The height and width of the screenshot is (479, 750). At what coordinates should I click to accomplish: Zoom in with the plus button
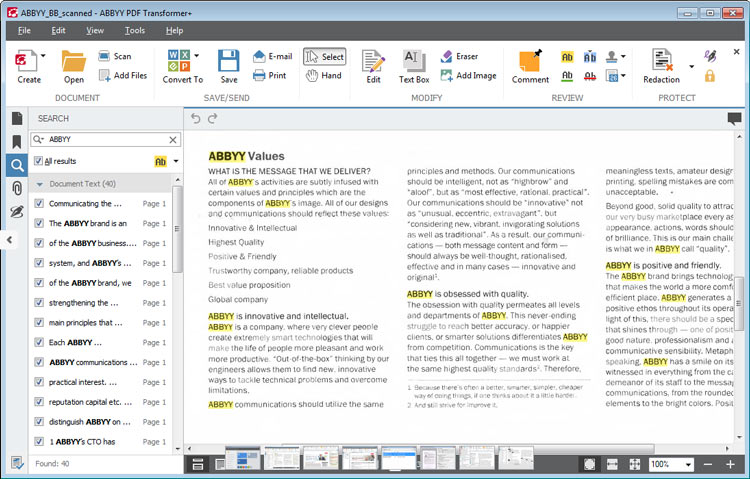click(730, 464)
